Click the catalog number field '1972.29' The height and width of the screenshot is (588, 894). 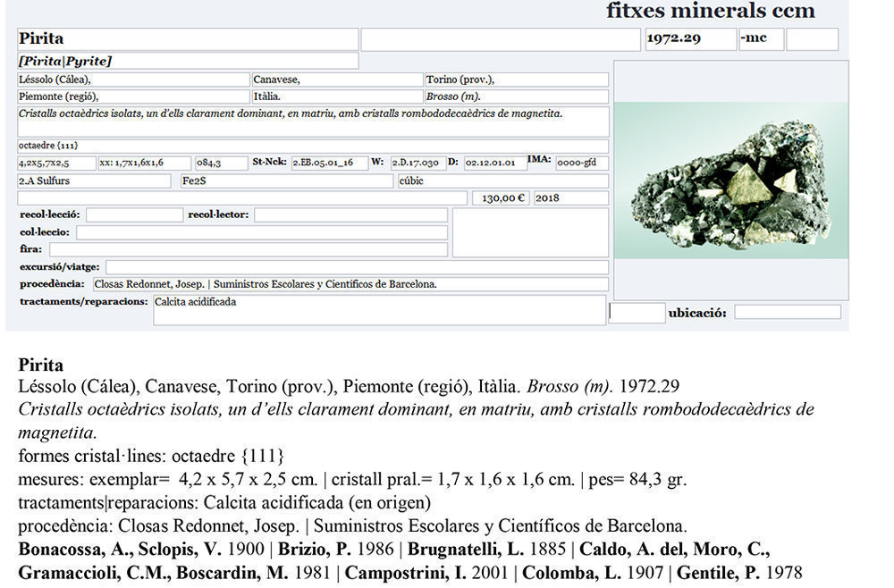click(x=690, y=39)
